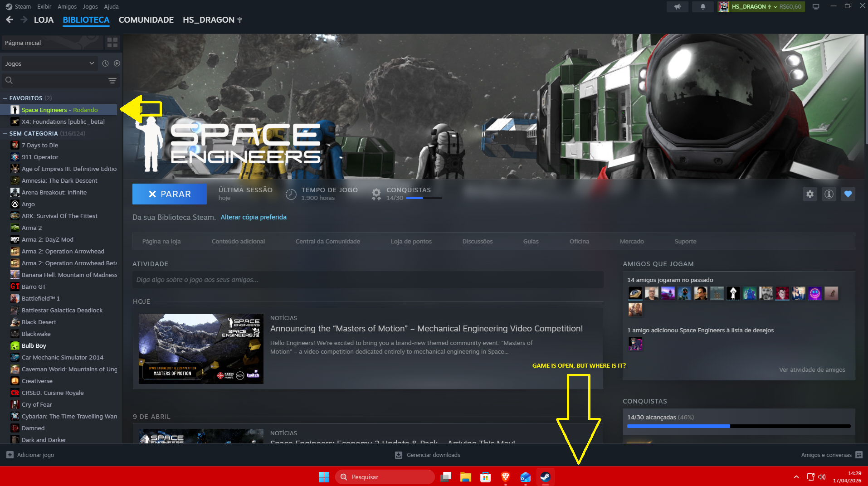The width and height of the screenshot is (868, 486).
Task: Switch to the Oficina tab
Action: point(579,241)
